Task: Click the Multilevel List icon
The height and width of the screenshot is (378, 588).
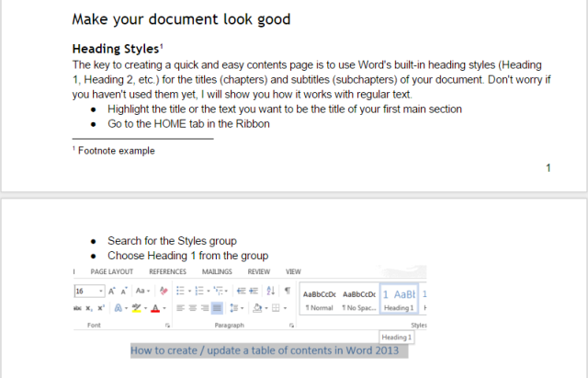Action: (218, 291)
